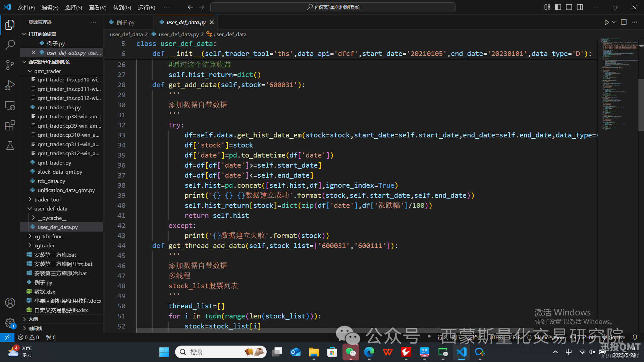
Task: Toggle Primary Side Bar visibility
Action: (x=558, y=7)
